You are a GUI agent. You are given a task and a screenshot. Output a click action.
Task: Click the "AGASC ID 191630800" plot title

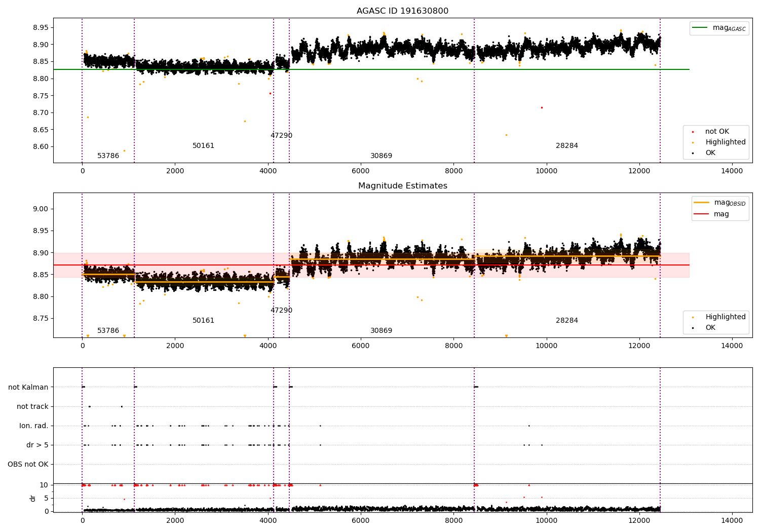[402, 11]
